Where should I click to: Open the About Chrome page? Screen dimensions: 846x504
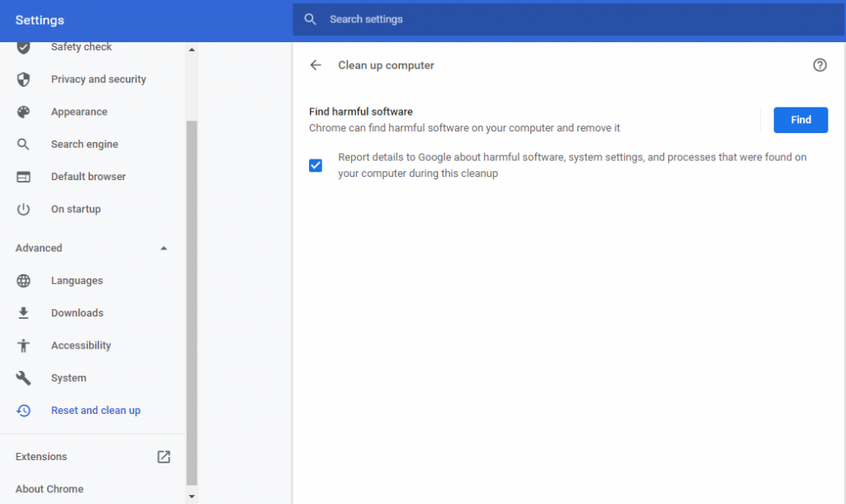(x=50, y=488)
